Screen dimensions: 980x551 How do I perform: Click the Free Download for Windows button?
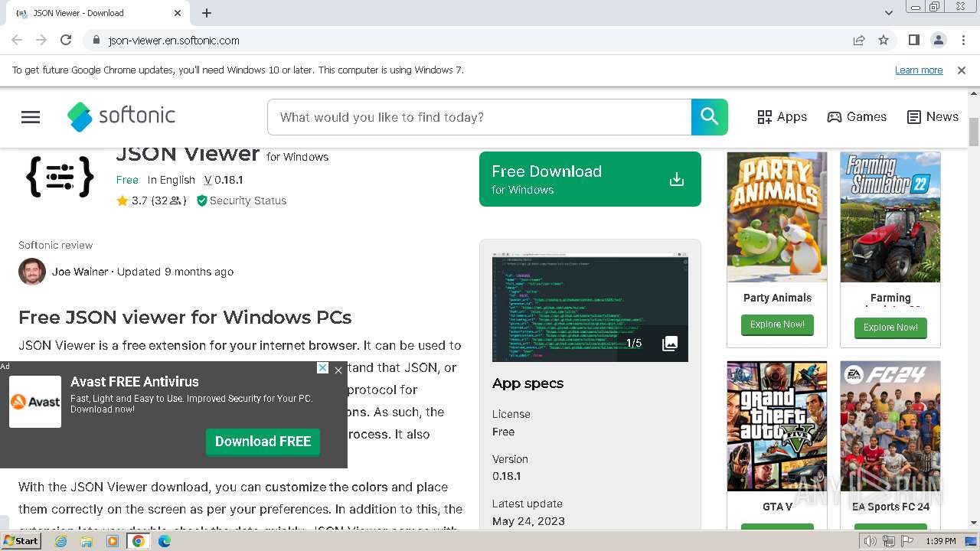pos(590,179)
